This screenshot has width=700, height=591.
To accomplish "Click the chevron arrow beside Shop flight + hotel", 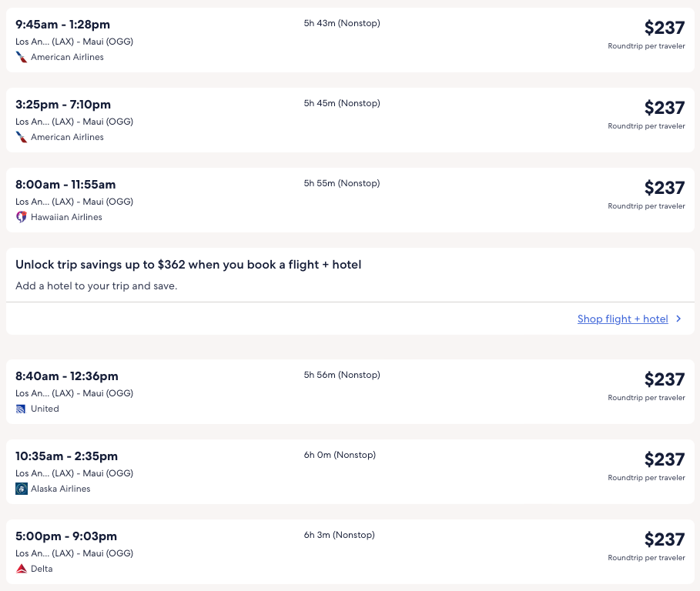I will [678, 319].
